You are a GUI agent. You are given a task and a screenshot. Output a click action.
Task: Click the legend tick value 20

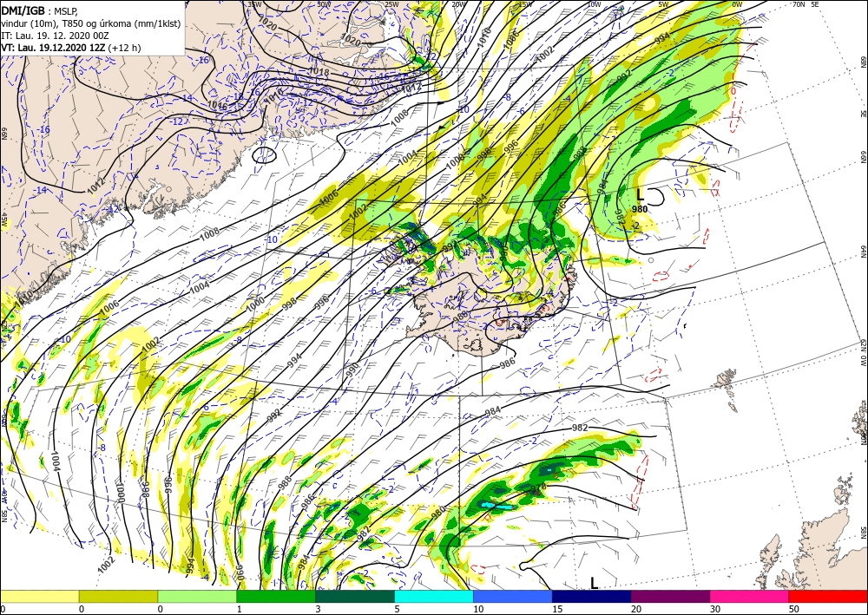pyautogui.click(x=636, y=609)
